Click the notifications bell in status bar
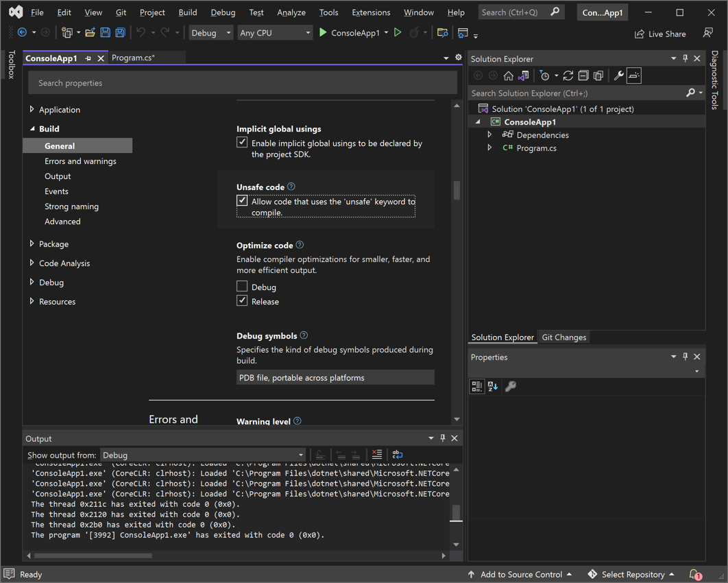The width and height of the screenshot is (728, 583). [694, 575]
